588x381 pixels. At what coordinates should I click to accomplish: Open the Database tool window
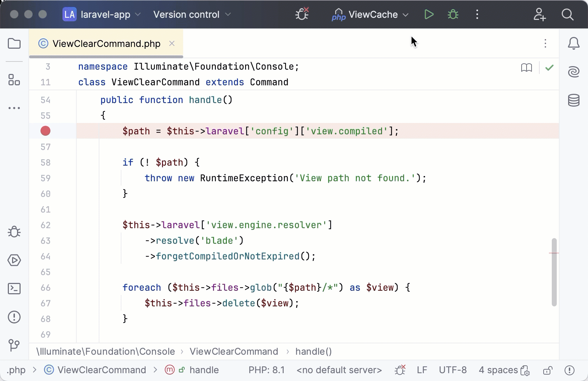573,101
